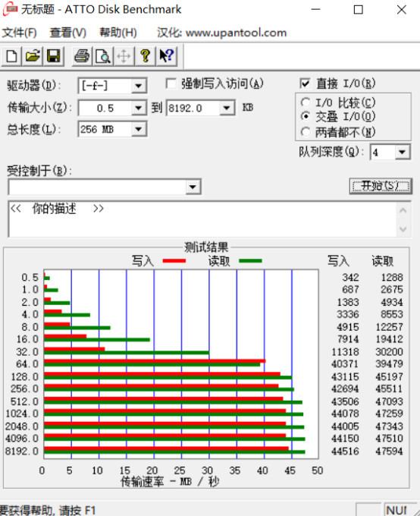420x516 pixels.
Task: Click the 64.0 row red write bar
Action: tap(155, 361)
